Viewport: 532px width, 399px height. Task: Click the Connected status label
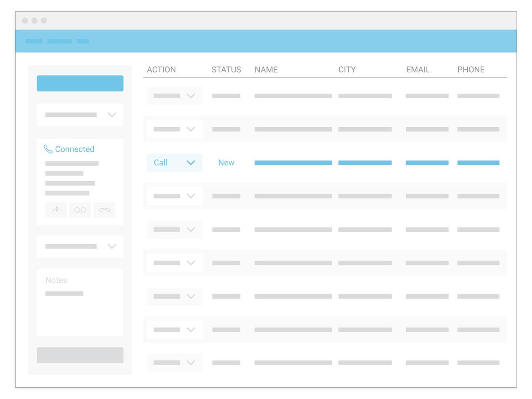tap(75, 149)
